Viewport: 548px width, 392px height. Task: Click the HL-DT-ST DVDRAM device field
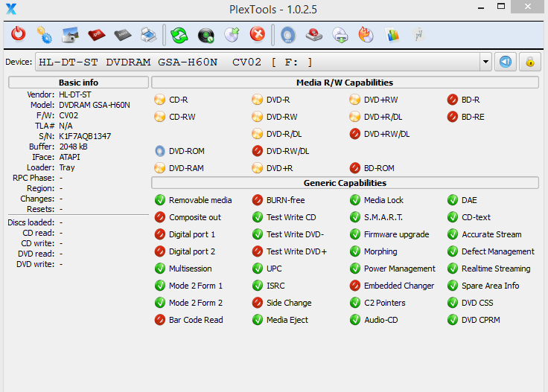258,62
